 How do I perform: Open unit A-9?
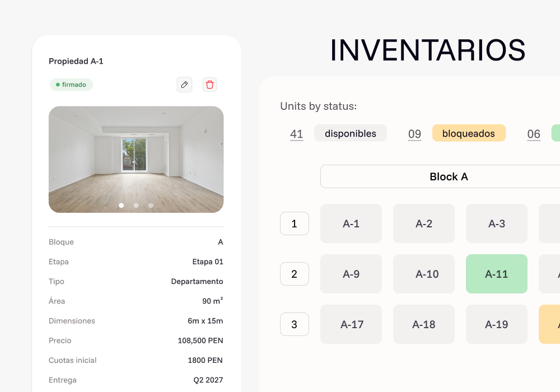(x=351, y=274)
